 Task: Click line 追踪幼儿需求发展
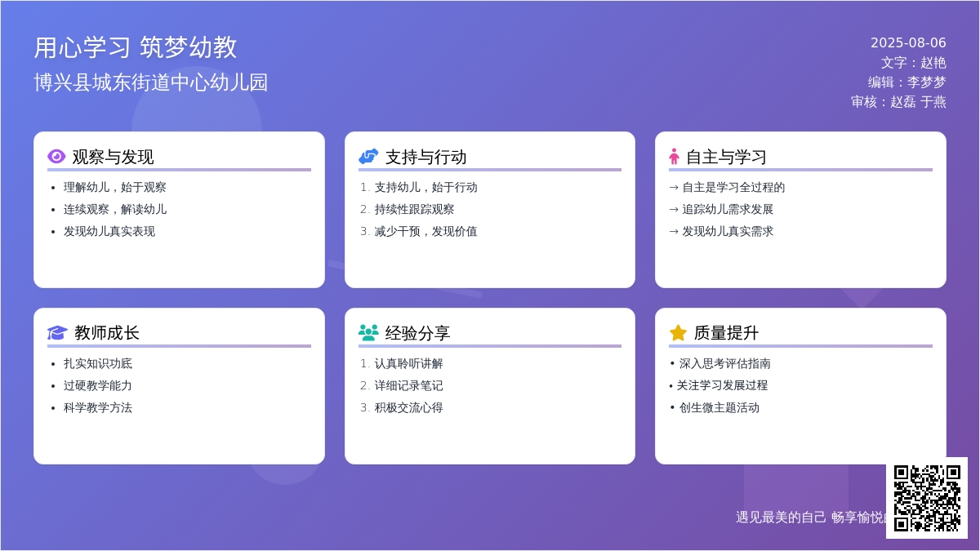click(x=721, y=209)
